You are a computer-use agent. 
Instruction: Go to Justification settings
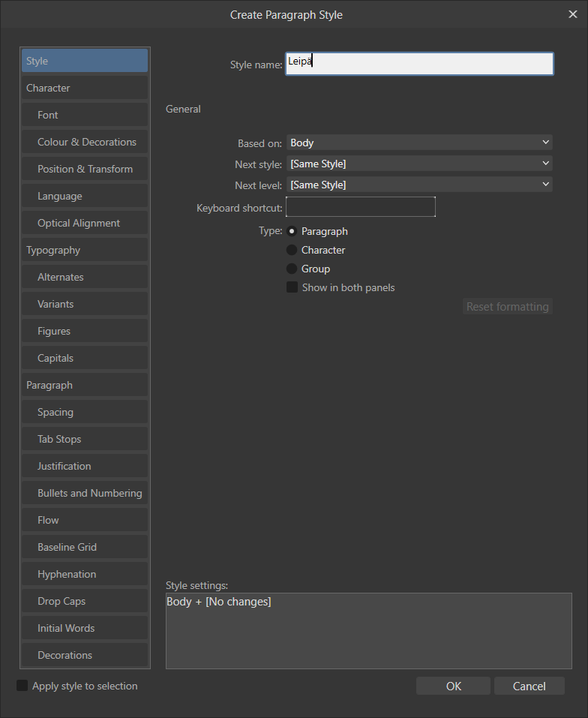(x=85, y=466)
